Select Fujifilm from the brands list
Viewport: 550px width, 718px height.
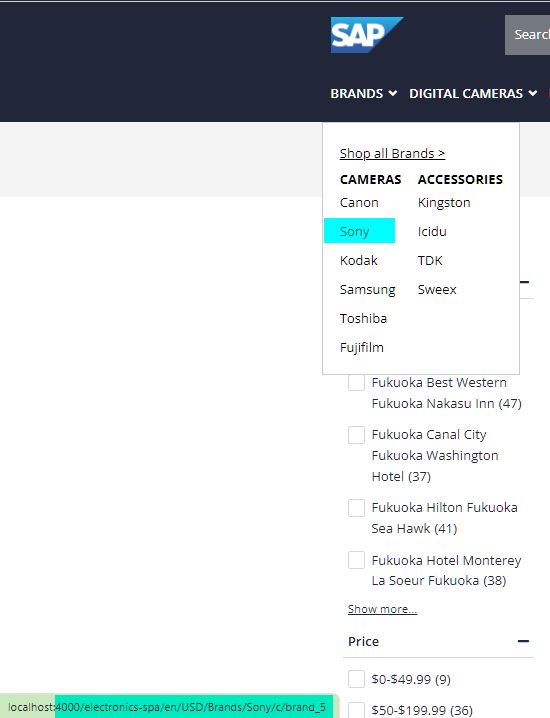click(x=362, y=348)
